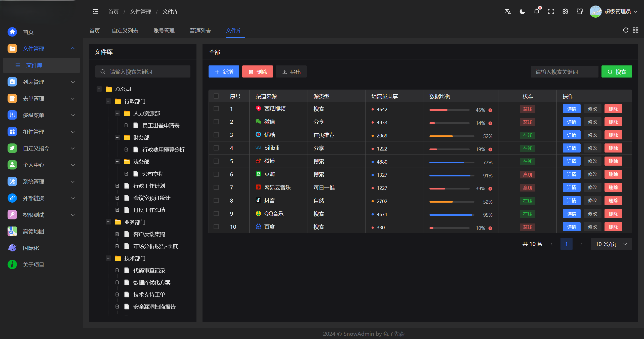Toggle dark mode with the moon icon
Viewport: 644px width, 339px height.
pos(522,11)
